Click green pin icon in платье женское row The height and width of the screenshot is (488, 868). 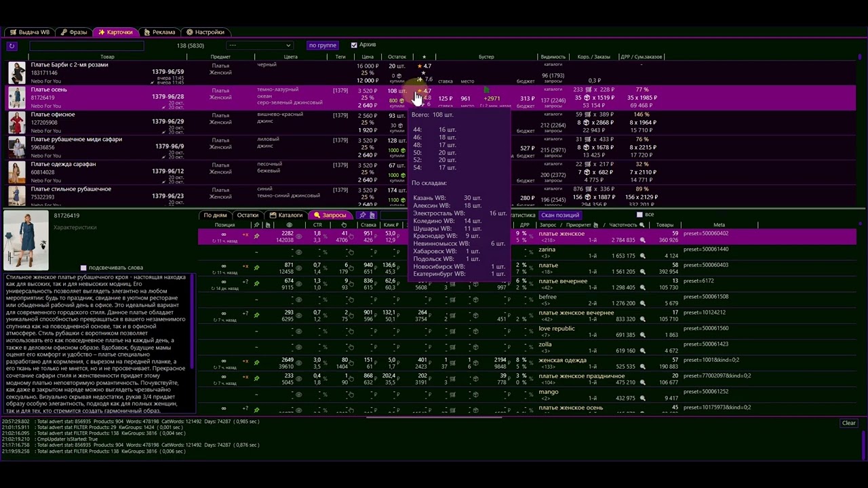(256, 236)
